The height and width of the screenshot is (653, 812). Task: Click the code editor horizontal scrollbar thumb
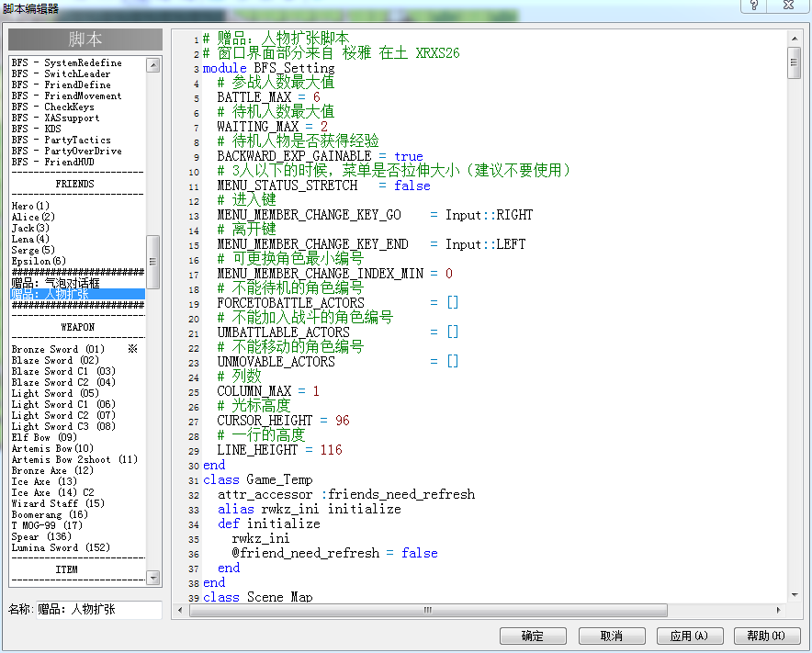(428, 610)
